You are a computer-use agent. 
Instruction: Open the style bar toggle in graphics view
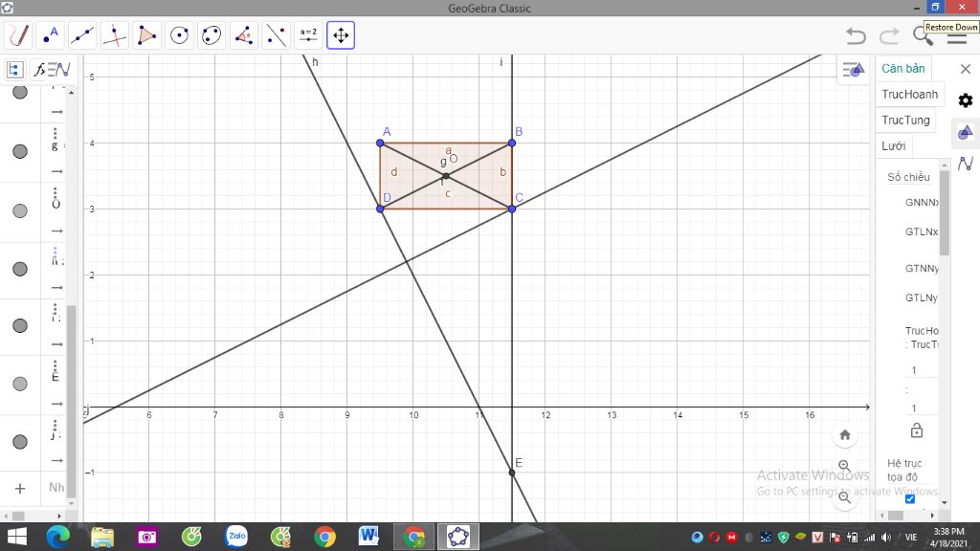tap(853, 69)
